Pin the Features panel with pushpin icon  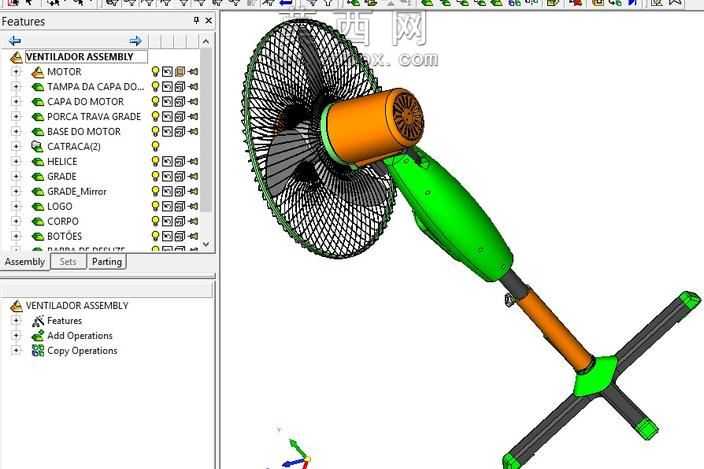click(196, 20)
